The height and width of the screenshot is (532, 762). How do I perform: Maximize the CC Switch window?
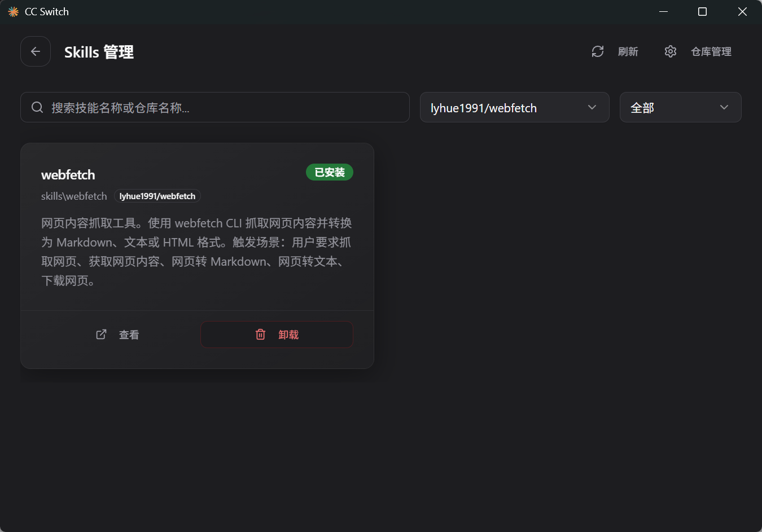[x=702, y=12]
